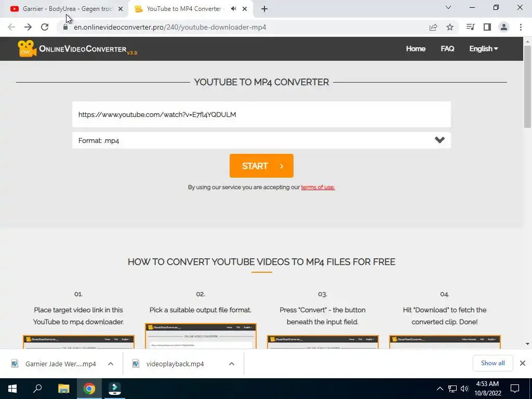Viewport: 532px width, 399px height.
Task: Open the FAQ page
Action: click(447, 49)
